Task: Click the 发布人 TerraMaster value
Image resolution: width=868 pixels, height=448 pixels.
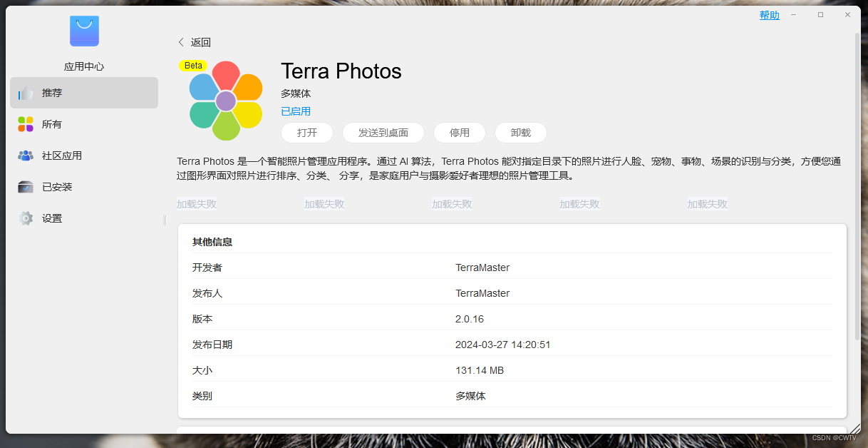Action: tap(482, 293)
